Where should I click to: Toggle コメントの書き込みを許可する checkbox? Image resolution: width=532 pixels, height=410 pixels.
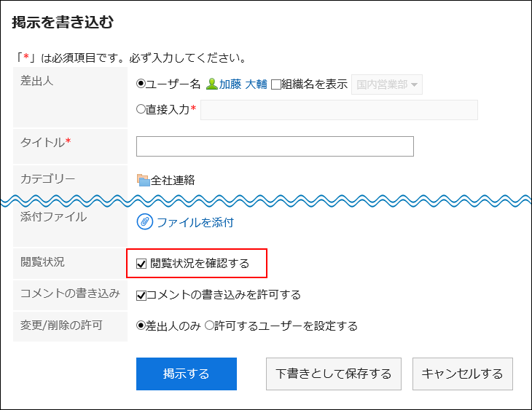pos(141,296)
